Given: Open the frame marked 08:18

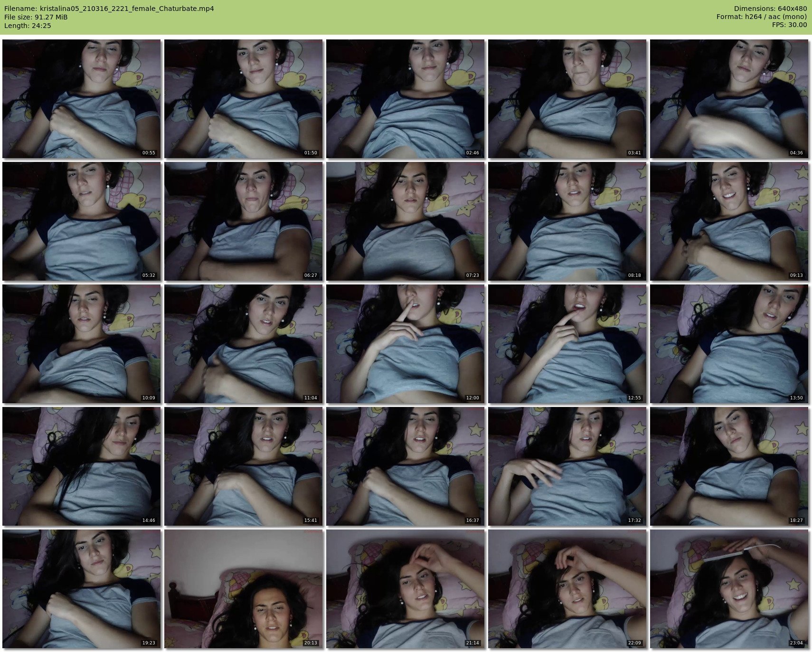Looking at the screenshot, I should [567, 221].
